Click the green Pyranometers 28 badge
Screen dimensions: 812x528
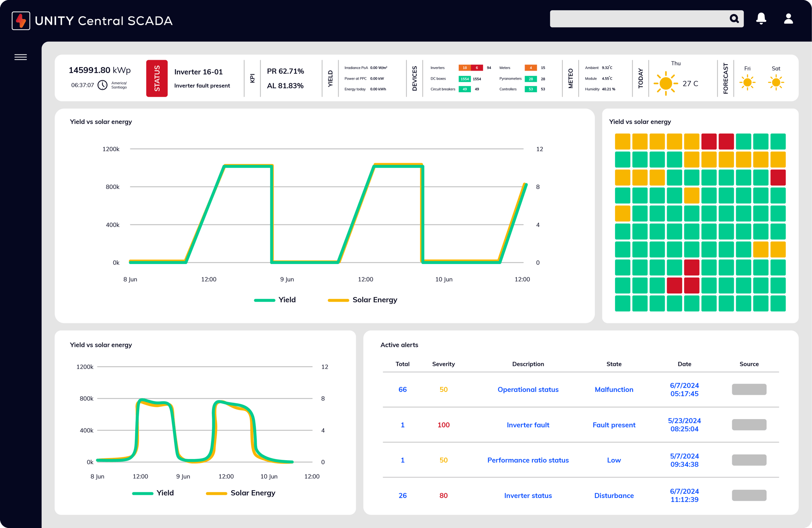point(531,79)
